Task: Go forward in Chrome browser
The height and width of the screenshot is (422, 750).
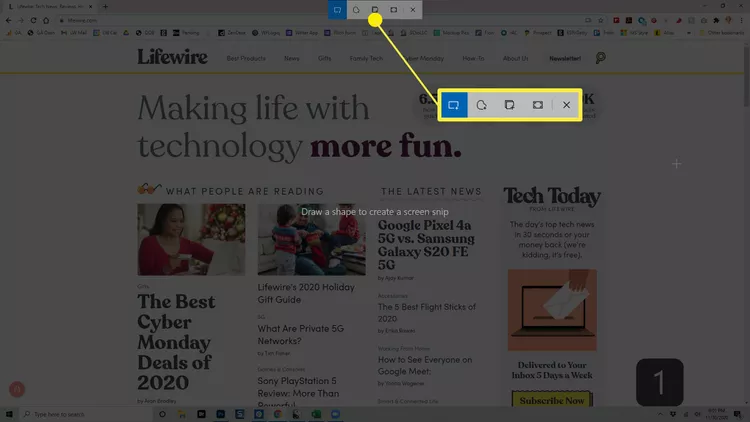Action: coord(21,20)
